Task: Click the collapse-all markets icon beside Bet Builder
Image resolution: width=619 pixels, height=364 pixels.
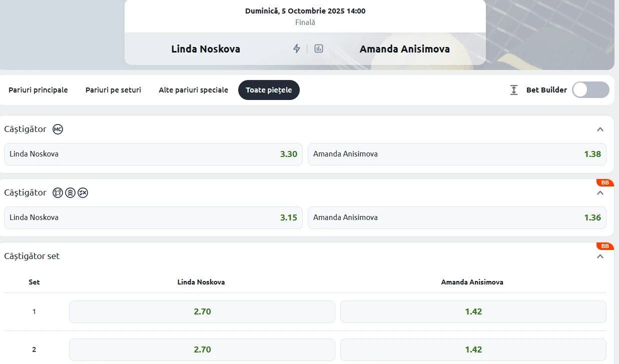Action: (514, 90)
